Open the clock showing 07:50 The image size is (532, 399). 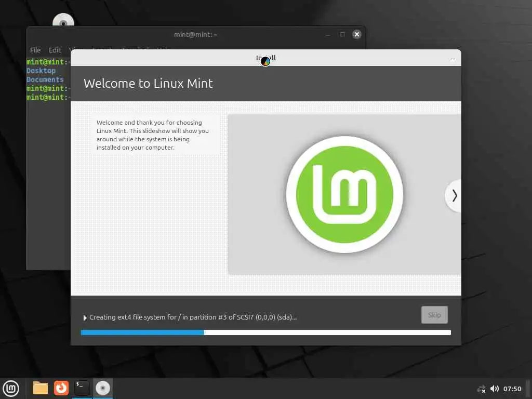(x=512, y=389)
